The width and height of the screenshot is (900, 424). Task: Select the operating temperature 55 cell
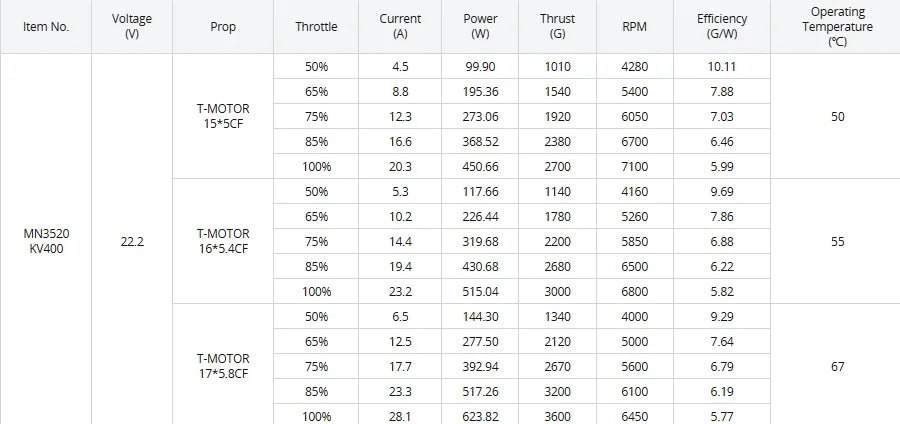click(837, 242)
